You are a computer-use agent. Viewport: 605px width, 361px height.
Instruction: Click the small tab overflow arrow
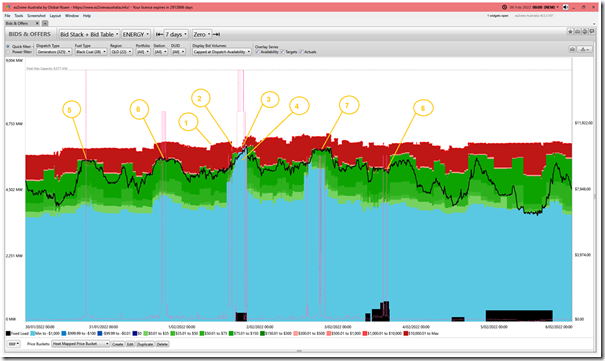pos(594,24)
